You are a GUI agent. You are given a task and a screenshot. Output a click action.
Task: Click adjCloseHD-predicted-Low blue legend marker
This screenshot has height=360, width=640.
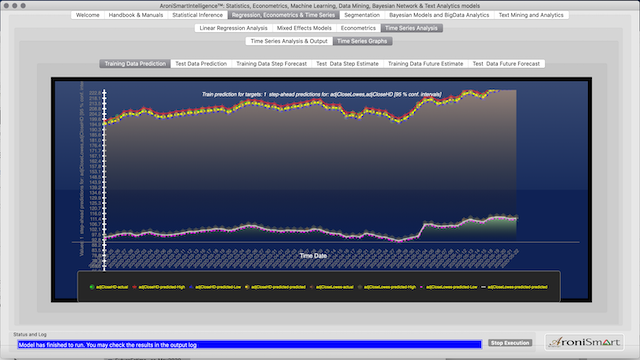coord(191,287)
